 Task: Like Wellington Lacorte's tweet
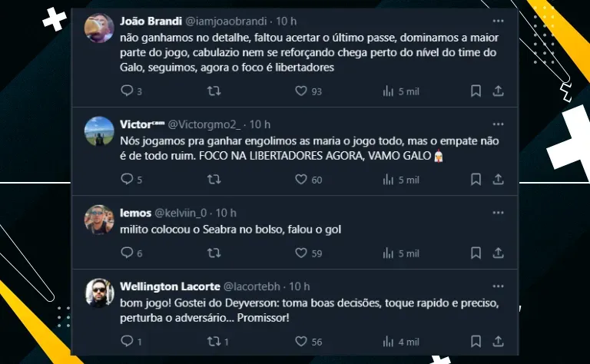[301, 341]
